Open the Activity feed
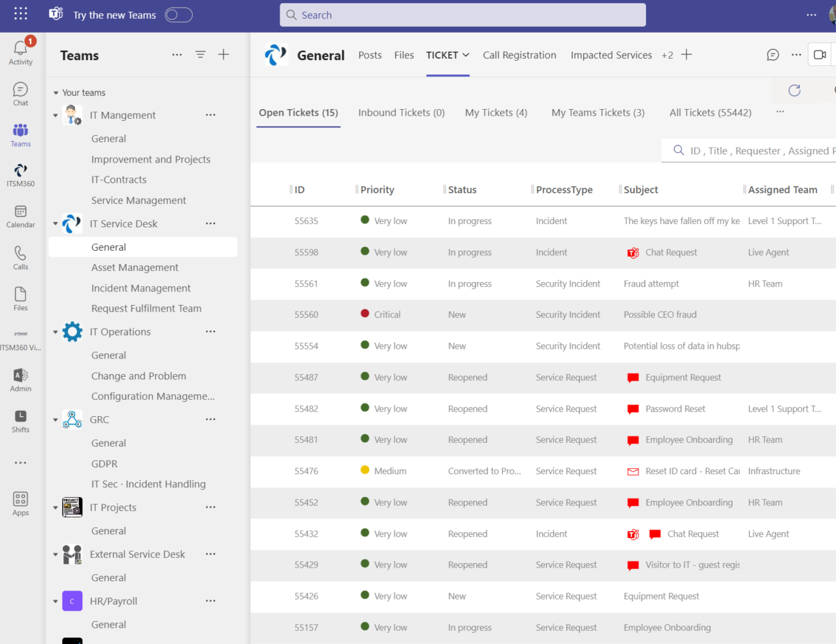836x644 pixels. 20,50
